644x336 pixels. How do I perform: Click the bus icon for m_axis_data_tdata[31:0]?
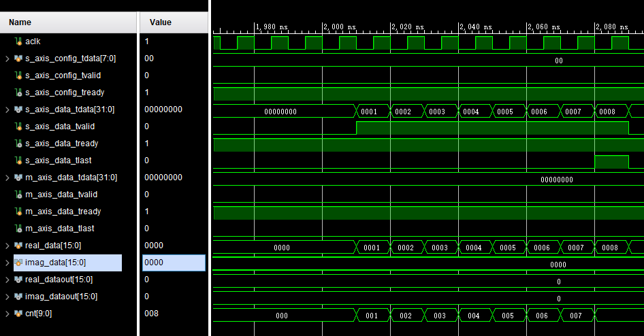[x=18, y=178]
